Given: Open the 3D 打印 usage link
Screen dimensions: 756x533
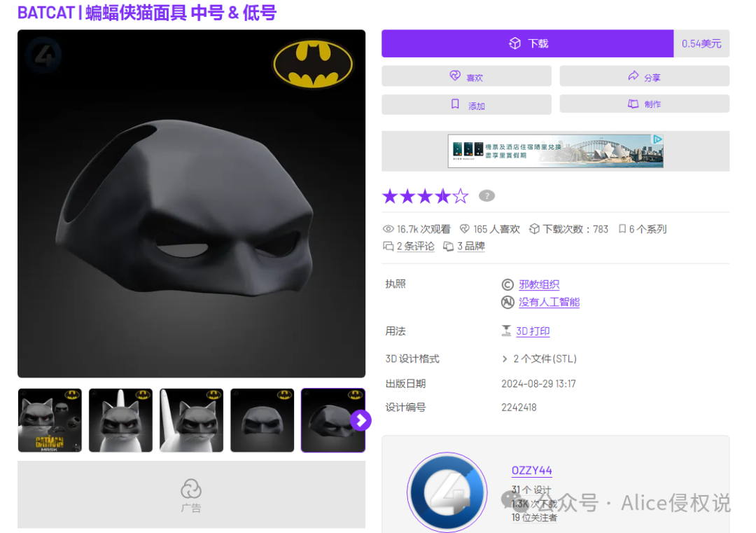Looking at the screenshot, I should pos(533,331).
